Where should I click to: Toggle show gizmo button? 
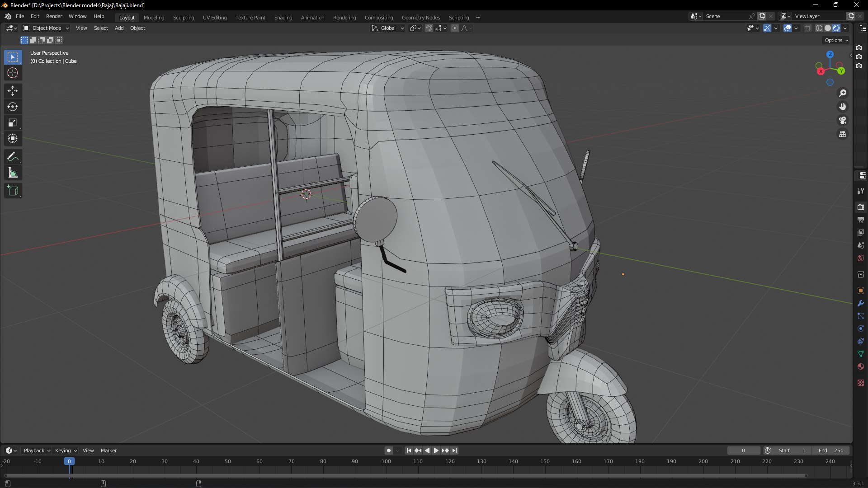tap(767, 28)
